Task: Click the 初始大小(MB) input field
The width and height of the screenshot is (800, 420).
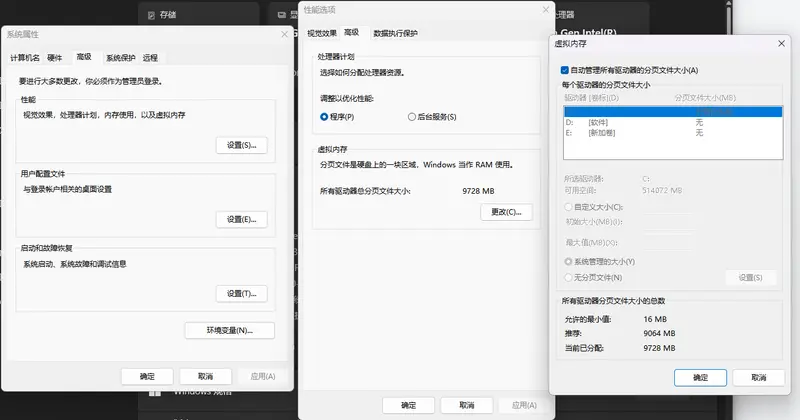Action: (x=669, y=222)
